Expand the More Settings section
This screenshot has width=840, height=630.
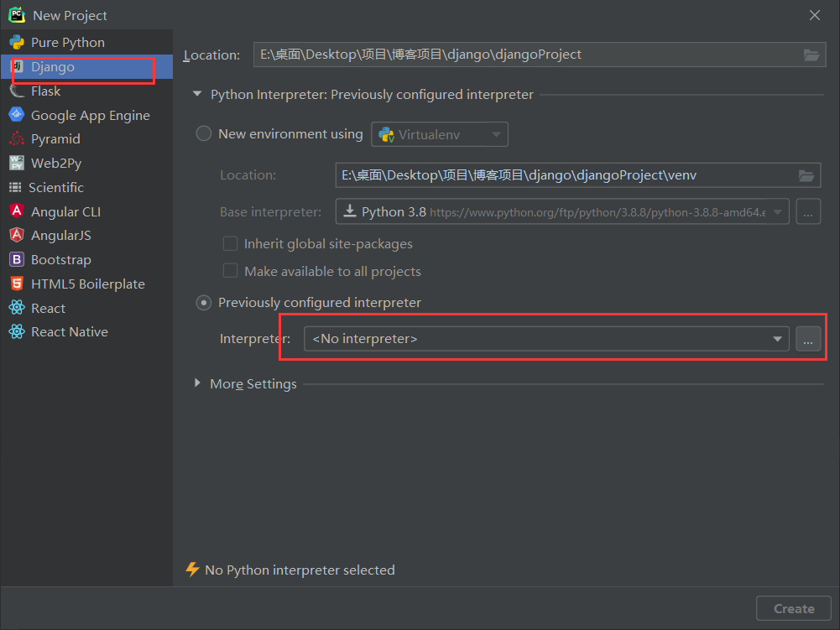click(197, 384)
